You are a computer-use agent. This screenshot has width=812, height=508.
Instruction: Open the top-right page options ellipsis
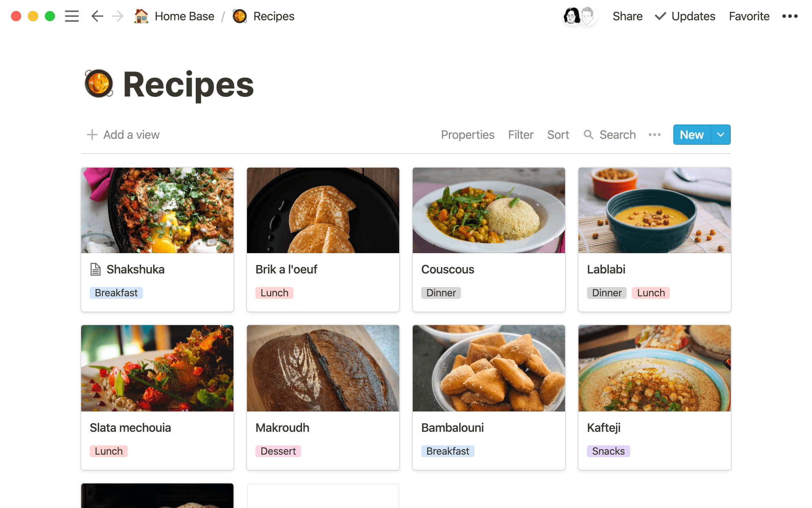[x=790, y=16]
